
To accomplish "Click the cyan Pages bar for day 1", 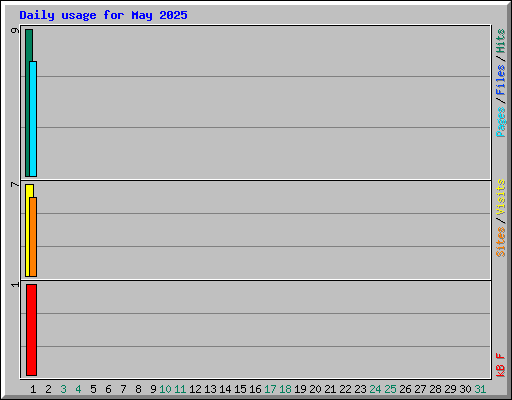I will click(33, 119).
